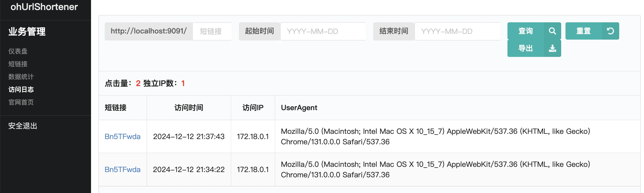The image size is (644, 193).
Task: Open Bn5TFwda link from 21:34:22 row
Action: tap(122, 170)
